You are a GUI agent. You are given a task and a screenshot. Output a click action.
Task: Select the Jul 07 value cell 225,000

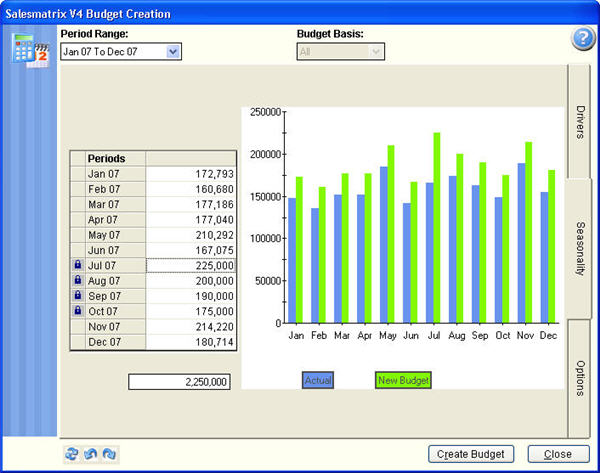point(191,265)
